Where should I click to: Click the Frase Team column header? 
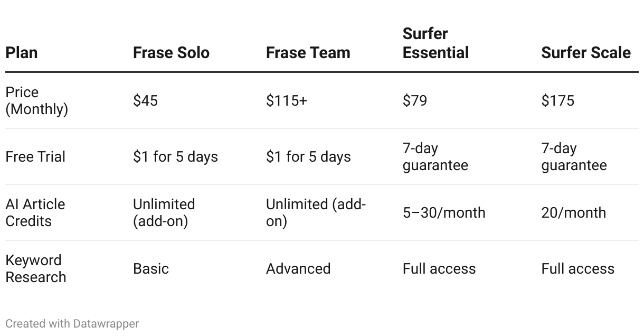308,53
